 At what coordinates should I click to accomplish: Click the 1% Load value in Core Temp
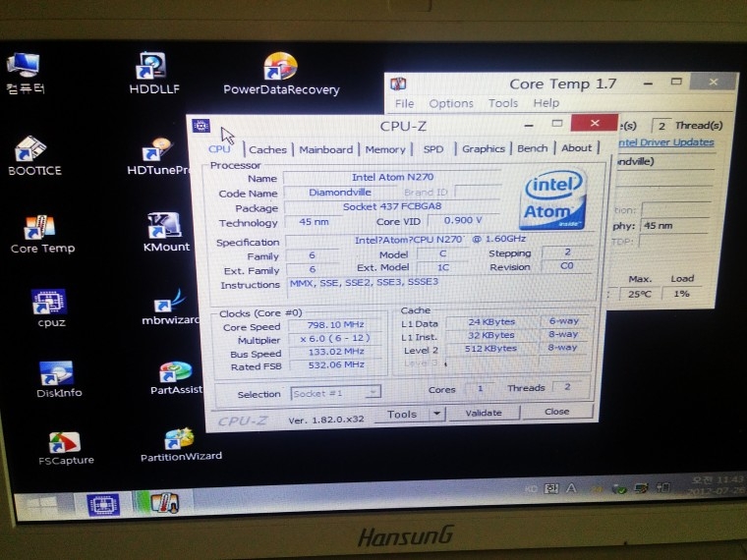[x=682, y=294]
